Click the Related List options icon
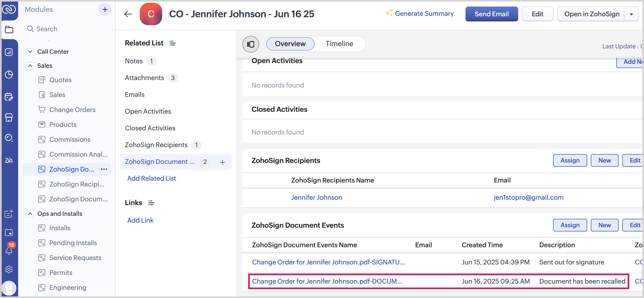The width and height of the screenshot is (644, 298). point(172,43)
